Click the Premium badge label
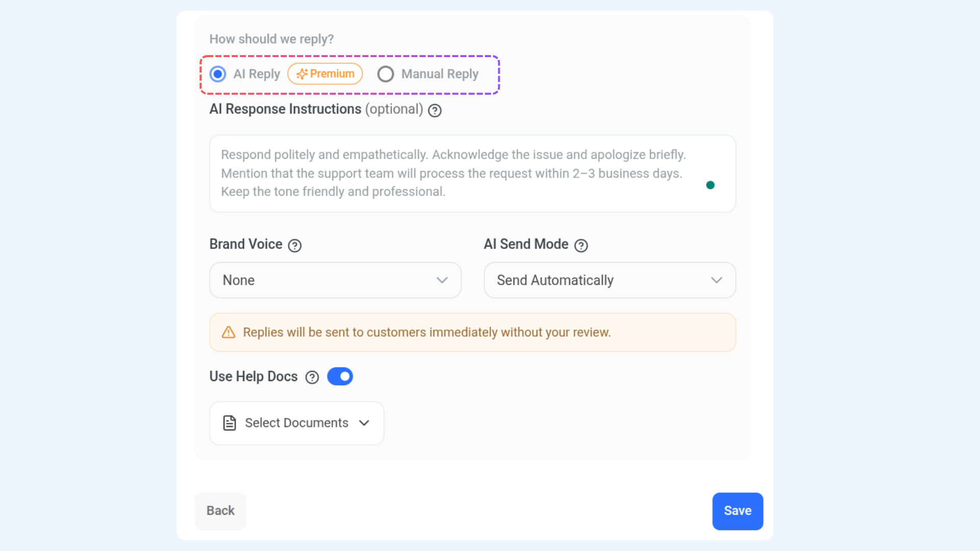 tap(332, 74)
